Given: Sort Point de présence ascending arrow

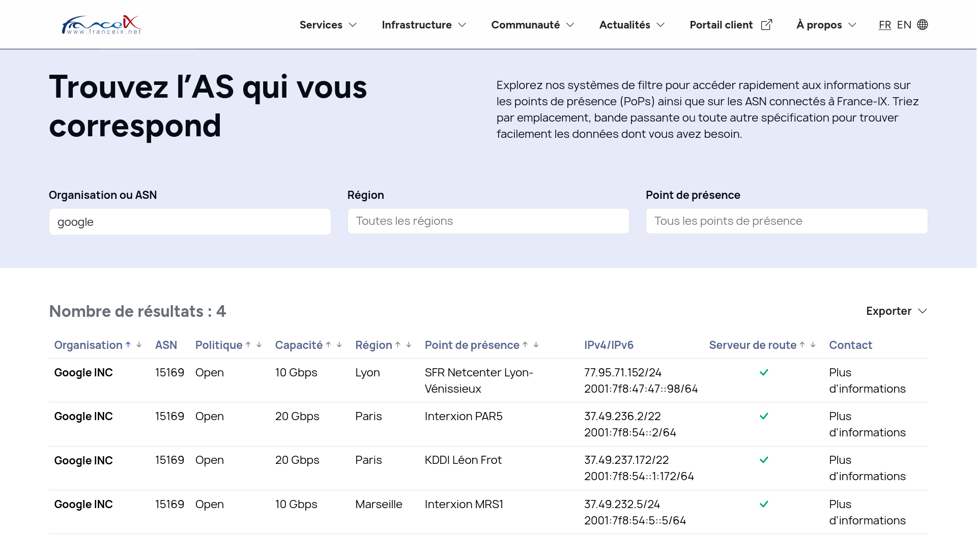Looking at the screenshot, I should [x=525, y=345].
